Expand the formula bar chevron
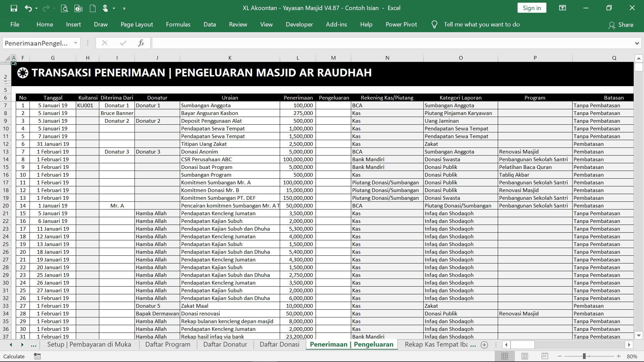 637,43
